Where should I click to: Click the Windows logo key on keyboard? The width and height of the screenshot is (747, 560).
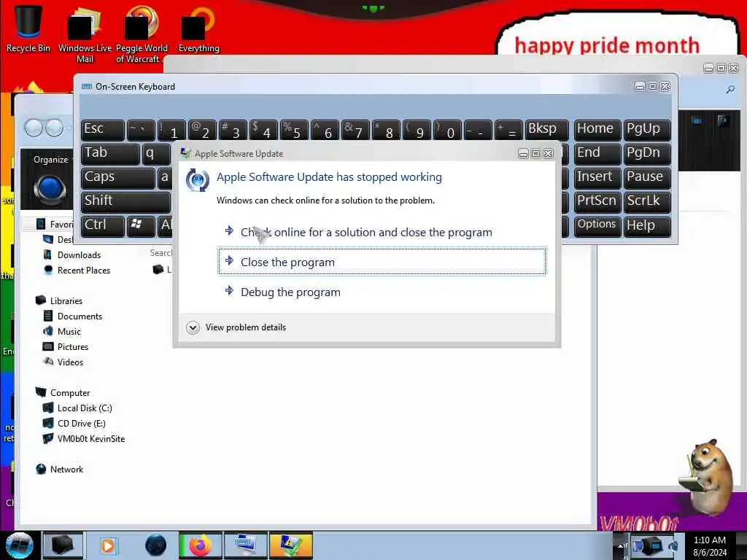click(x=141, y=226)
